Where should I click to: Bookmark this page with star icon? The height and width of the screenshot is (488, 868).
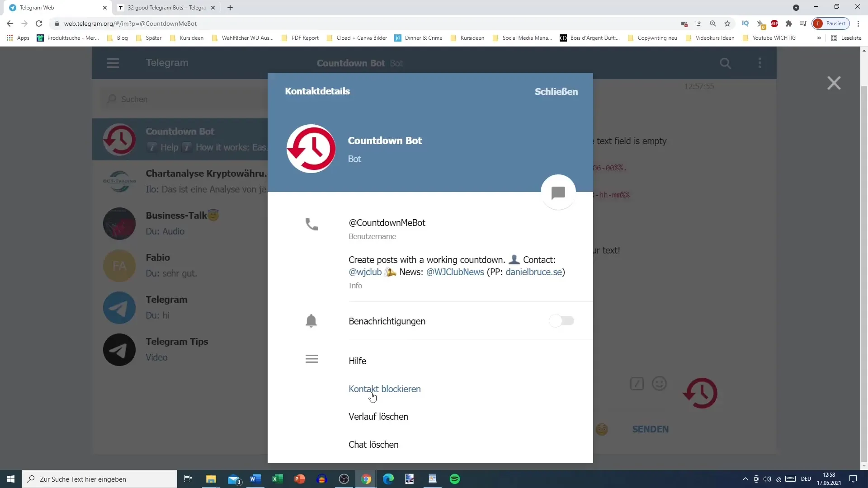[727, 23]
